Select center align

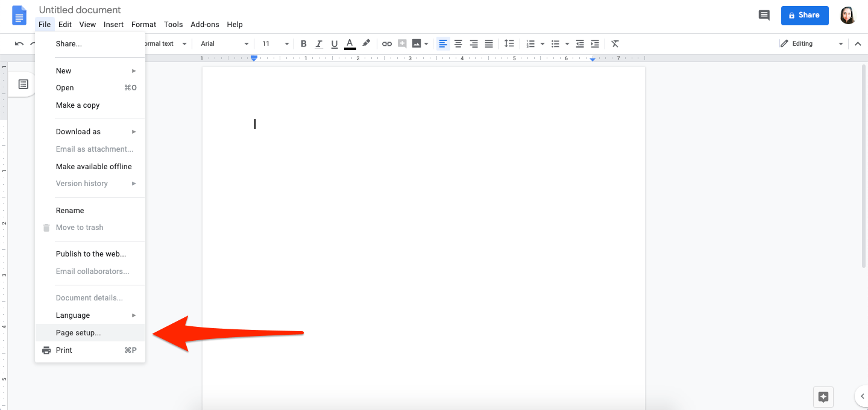(x=458, y=44)
